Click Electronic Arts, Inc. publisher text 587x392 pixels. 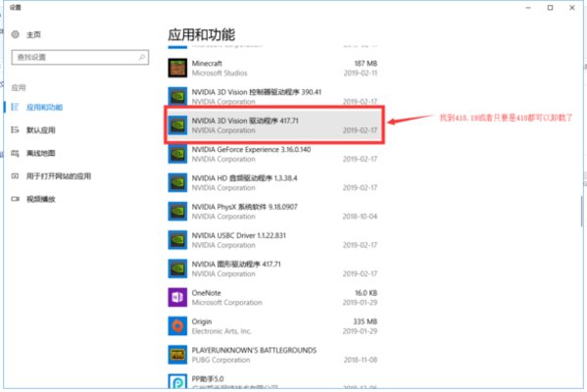pyautogui.click(x=221, y=331)
